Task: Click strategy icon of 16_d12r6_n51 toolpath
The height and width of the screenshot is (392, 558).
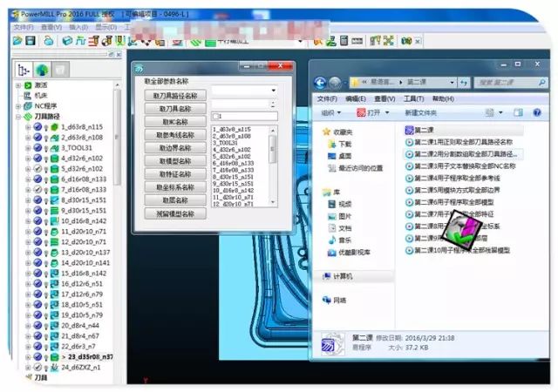Action: (54, 283)
